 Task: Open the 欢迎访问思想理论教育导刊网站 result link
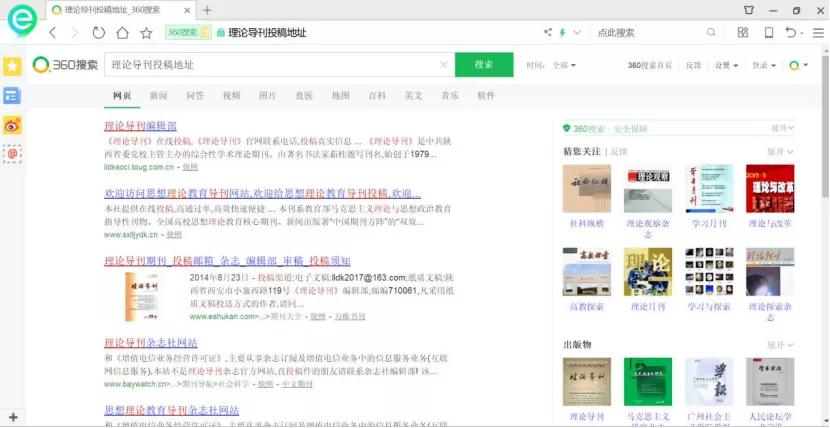(263, 194)
